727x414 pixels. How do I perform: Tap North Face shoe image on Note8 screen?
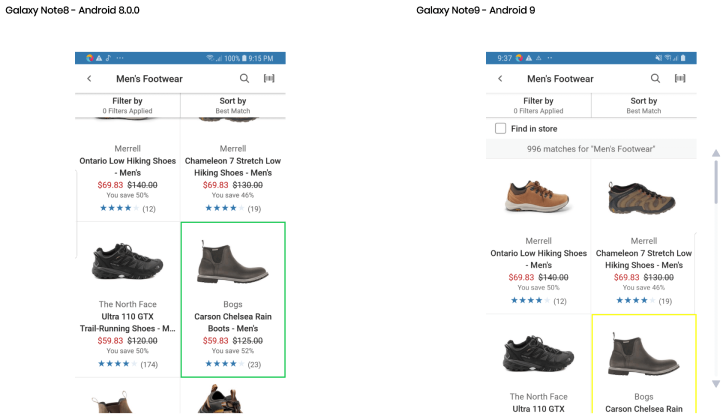point(127,260)
